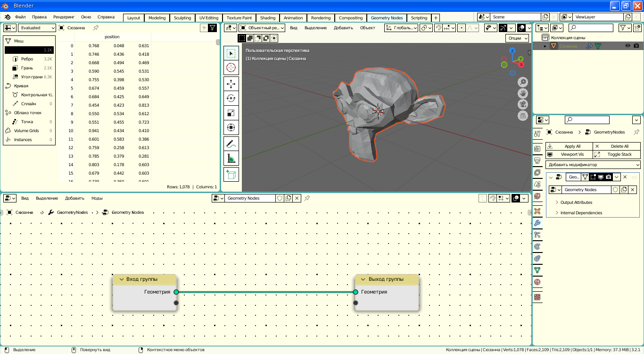Select the Scale tool in viewport toolbar
This screenshot has height=354, width=644.
(231, 113)
